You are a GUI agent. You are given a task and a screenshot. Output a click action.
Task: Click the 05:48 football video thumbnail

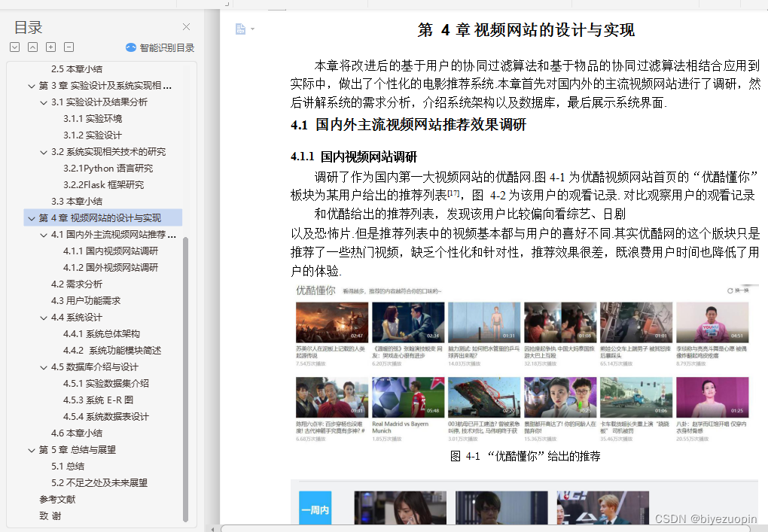pyautogui.click(x=408, y=397)
